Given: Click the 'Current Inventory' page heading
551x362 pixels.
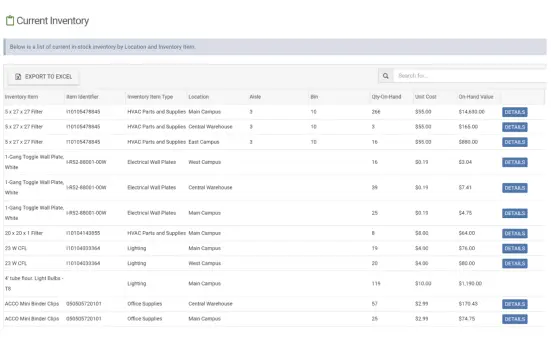Looking at the screenshot, I should pyautogui.click(x=53, y=21).
